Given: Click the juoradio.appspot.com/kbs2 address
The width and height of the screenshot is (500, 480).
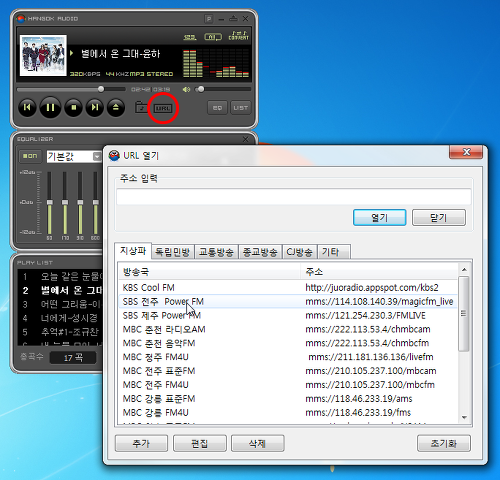Looking at the screenshot, I should point(372,287).
